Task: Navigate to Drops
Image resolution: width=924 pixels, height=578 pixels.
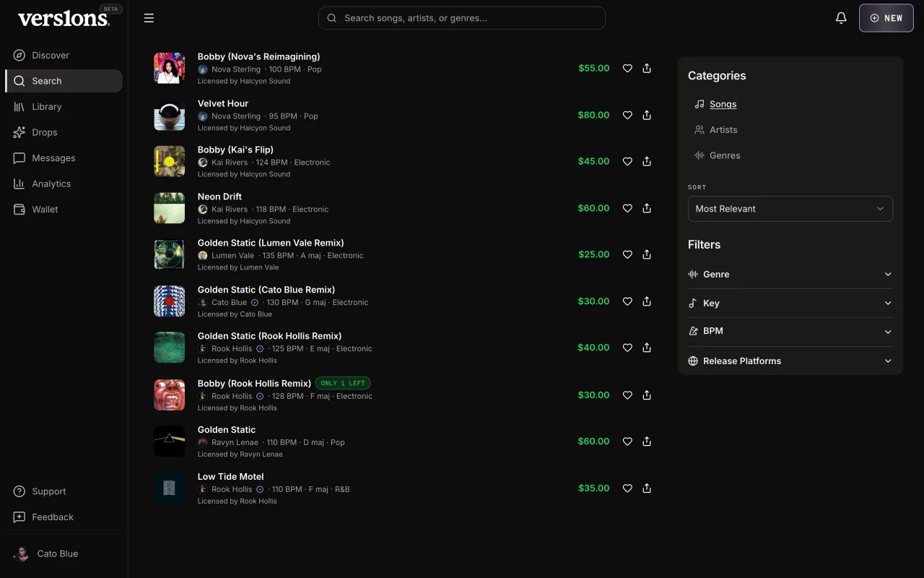Action: [x=64, y=132]
